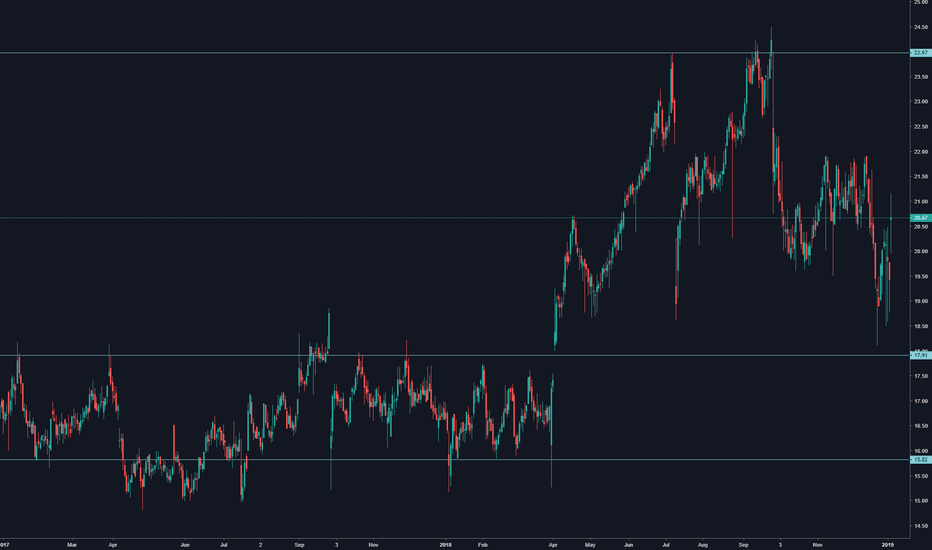Viewport: 932px width, 550px height.
Task: Click the 17.91 price line label
Action: coord(921,356)
